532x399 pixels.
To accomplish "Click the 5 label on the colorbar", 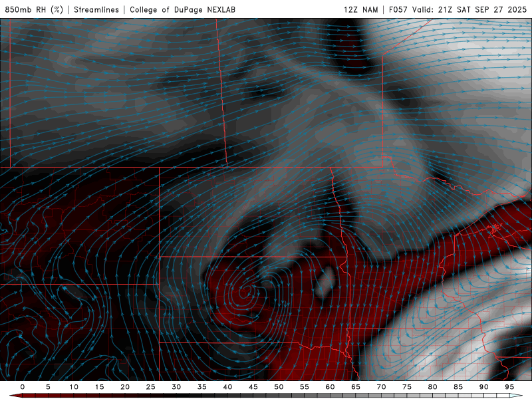I will pos(48,387).
